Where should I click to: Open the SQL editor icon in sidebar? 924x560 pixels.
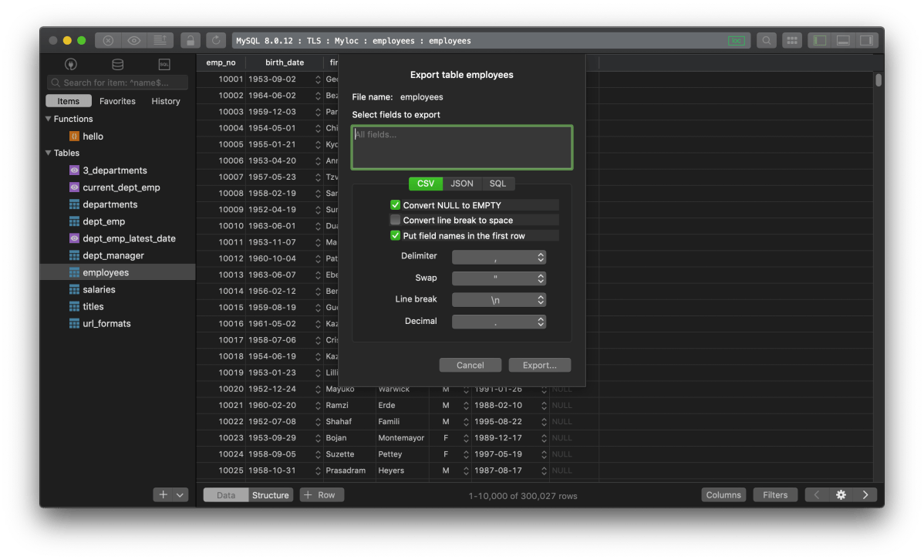pos(164,64)
